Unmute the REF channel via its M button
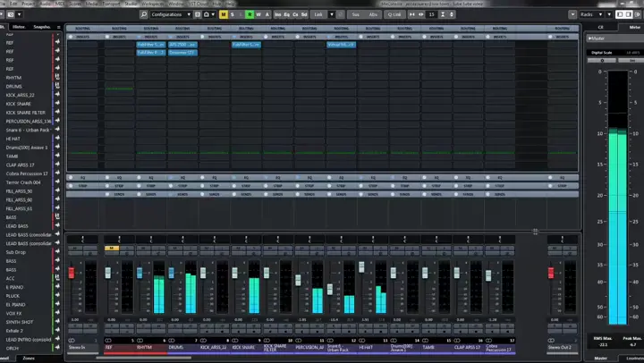The image size is (644, 363). 111,248
